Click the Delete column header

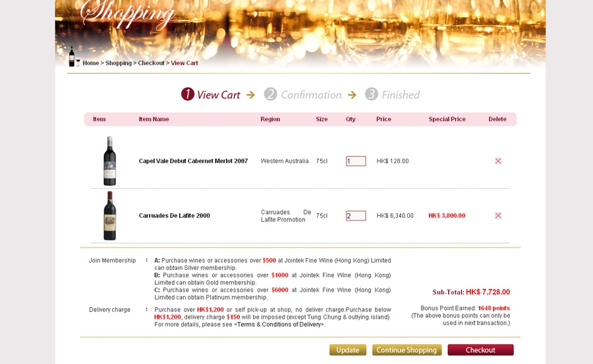(497, 119)
